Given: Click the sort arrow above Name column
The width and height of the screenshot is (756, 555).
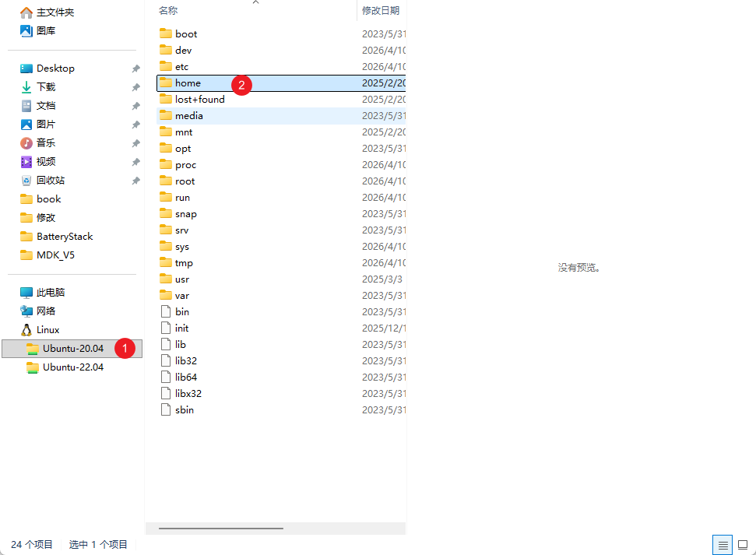Looking at the screenshot, I should (x=256, y=2).
